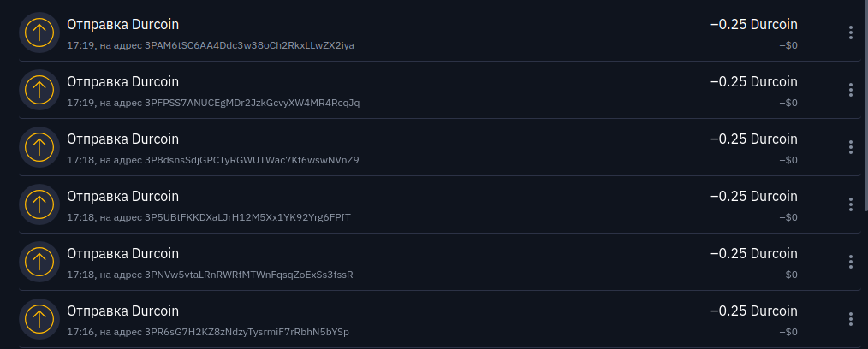Click the −0.25 Durcoin amount of top transaction
This screenshot has width=868, height=349.
pyautogui.click(x=754, y=24)
